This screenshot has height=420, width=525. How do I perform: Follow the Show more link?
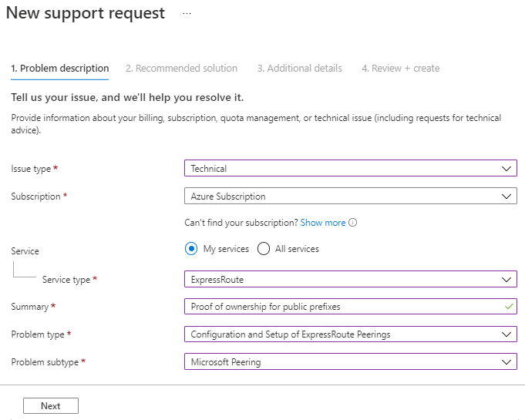tap(323, 223)
